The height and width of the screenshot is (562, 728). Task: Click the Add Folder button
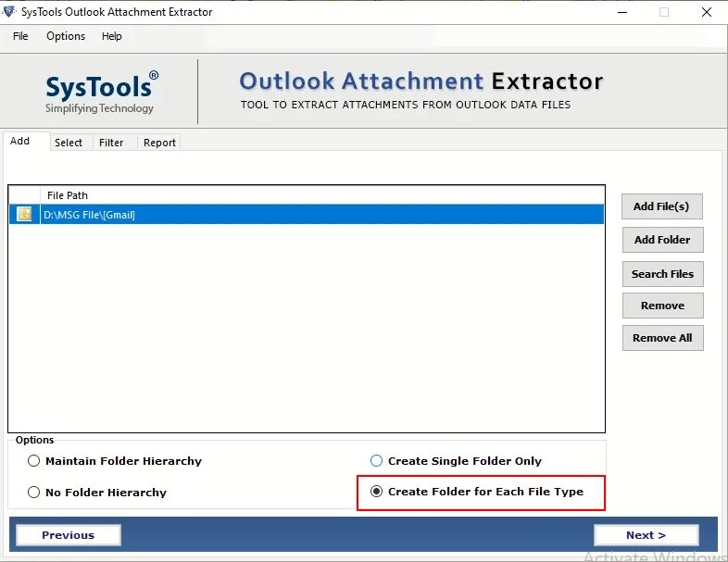[x=662, y=240]
